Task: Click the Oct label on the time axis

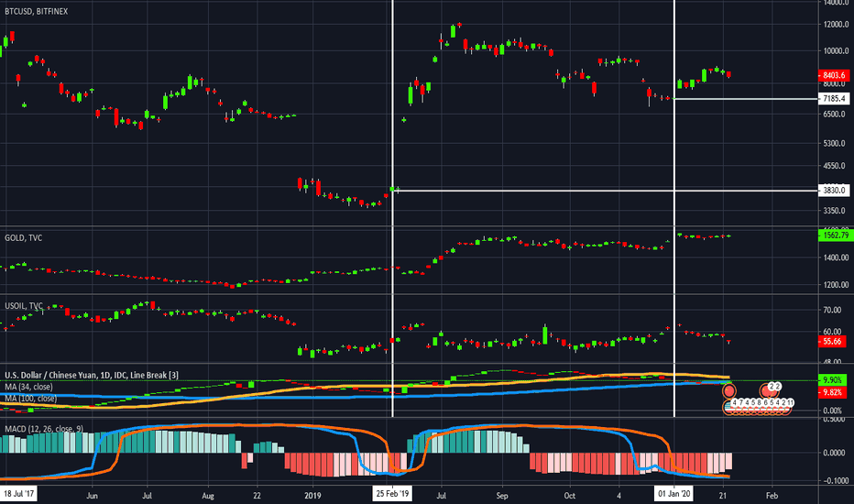Action: [x=570, y=496]
